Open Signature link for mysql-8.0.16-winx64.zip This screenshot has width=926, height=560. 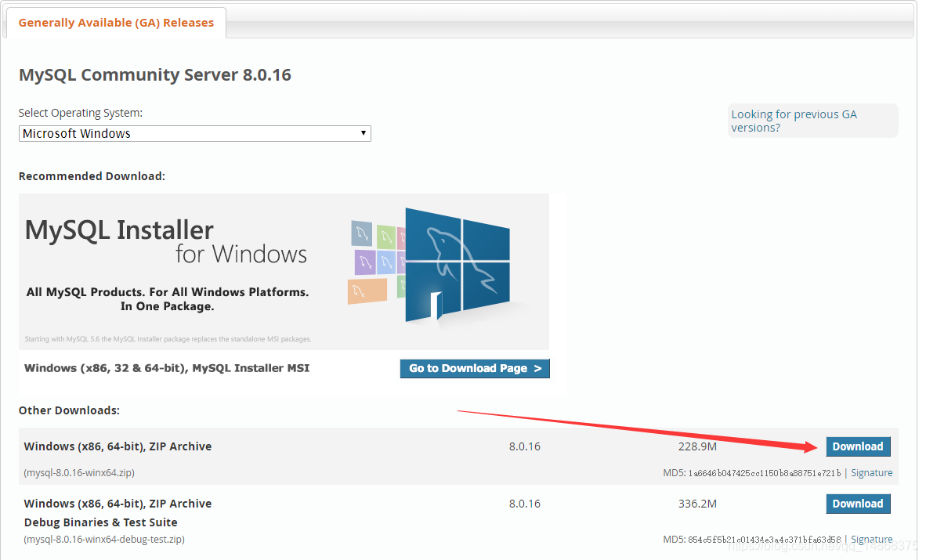[x=871, y=472]
